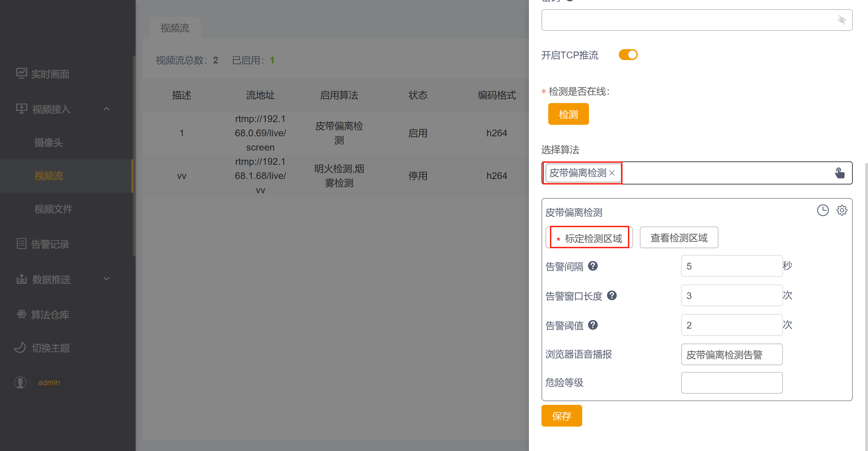Click the 保存 button

561,416
